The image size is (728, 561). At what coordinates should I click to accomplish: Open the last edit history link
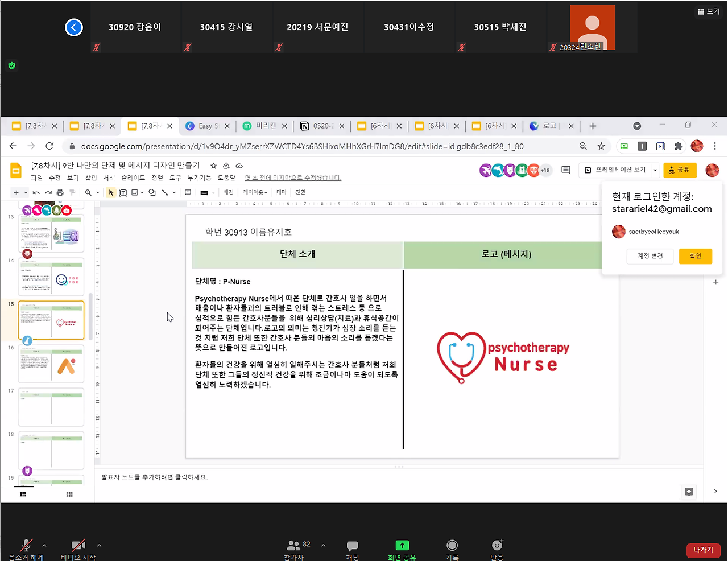tap(293, 178)
